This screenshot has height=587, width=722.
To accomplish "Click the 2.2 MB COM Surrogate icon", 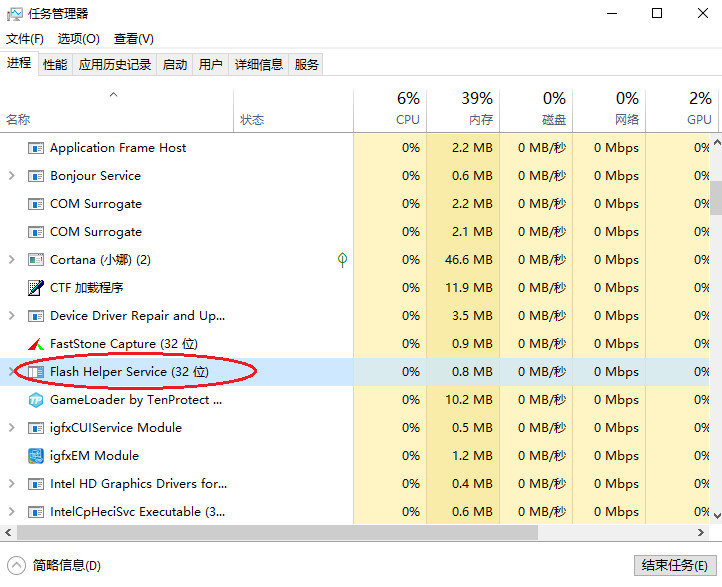I will pyautogui.click(x=36, y=204).
